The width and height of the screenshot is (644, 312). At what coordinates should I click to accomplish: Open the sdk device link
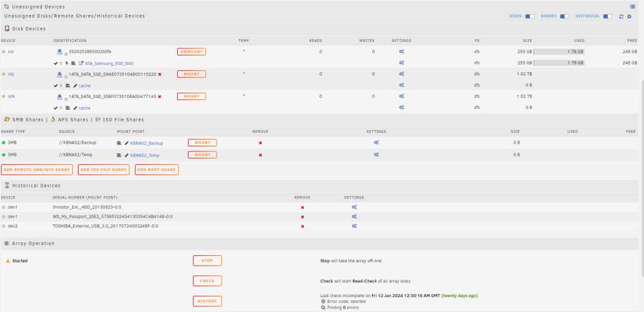click(x=12, y=96)
